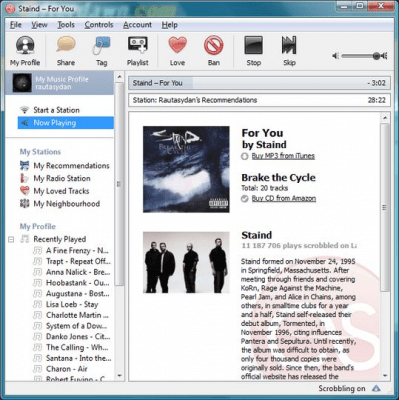Open the Controls menu
The width and height of the screenshot is (399, 400).
(x=99, y=25)
